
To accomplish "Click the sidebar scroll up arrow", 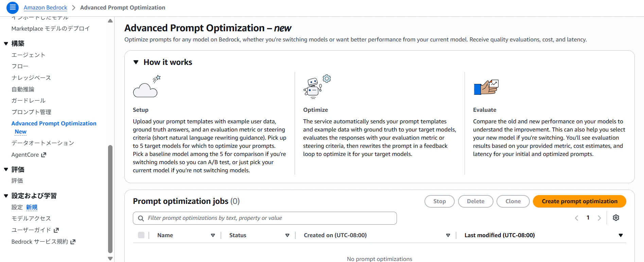I will coord(110,21).
